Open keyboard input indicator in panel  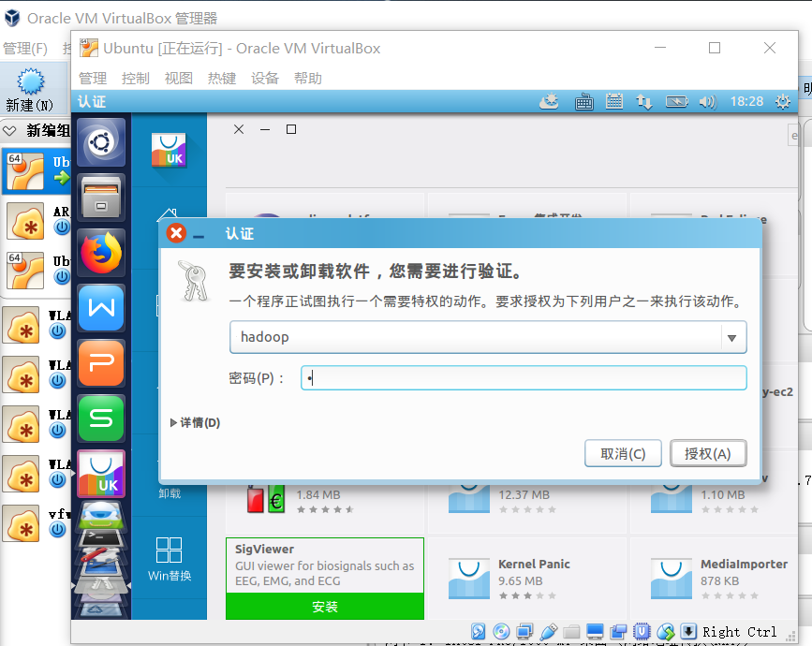pyautogui.click(x=583, y=102)
